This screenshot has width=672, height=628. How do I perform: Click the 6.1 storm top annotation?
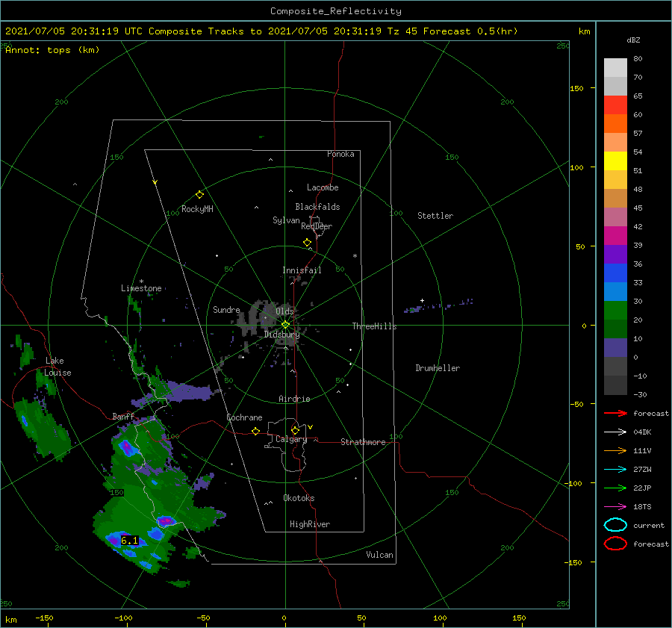click(x=129, y=540)
